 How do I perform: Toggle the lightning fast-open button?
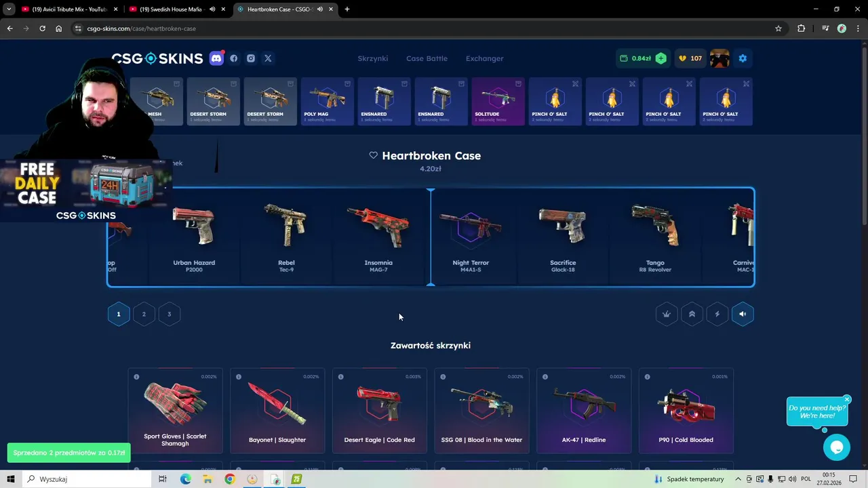pos(717,314)
